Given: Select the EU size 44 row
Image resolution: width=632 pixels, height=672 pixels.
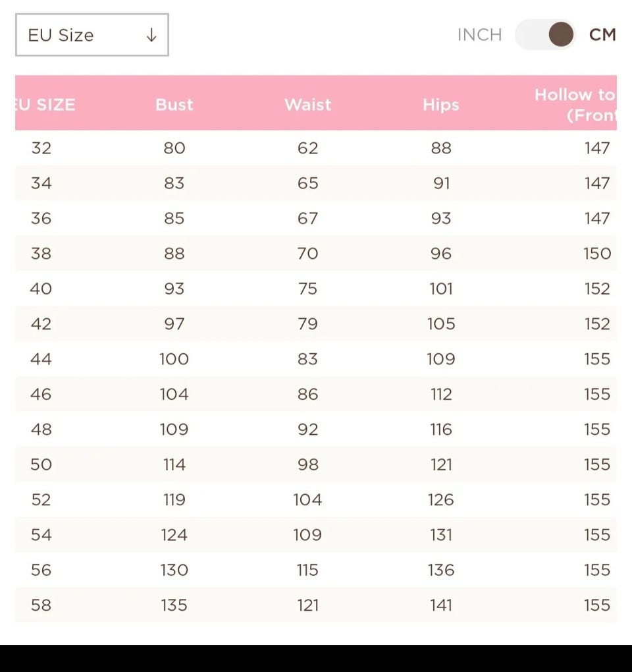Looking at the screenshot, I should 41,359.
